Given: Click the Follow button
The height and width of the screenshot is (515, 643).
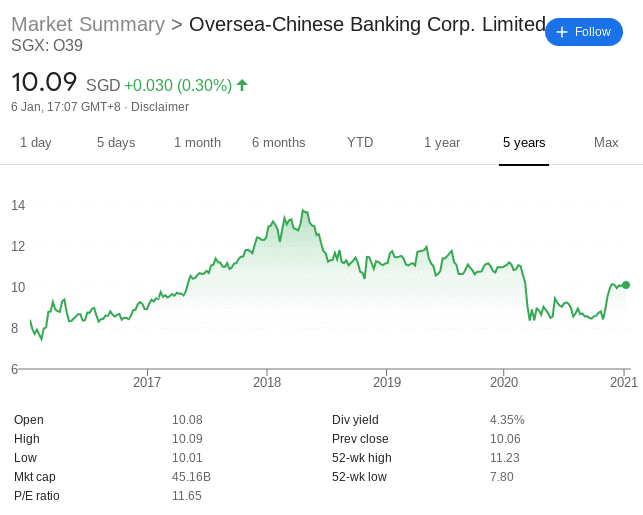Looking at the screenshot, I should click(584, 32).
